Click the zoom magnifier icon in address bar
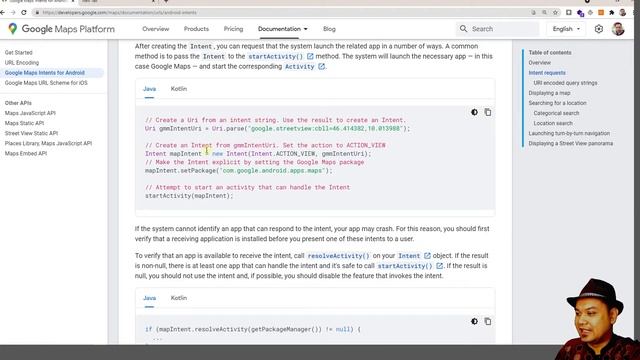Image resolution: width=640 pixels, height=360 pixels. (544, 13)
